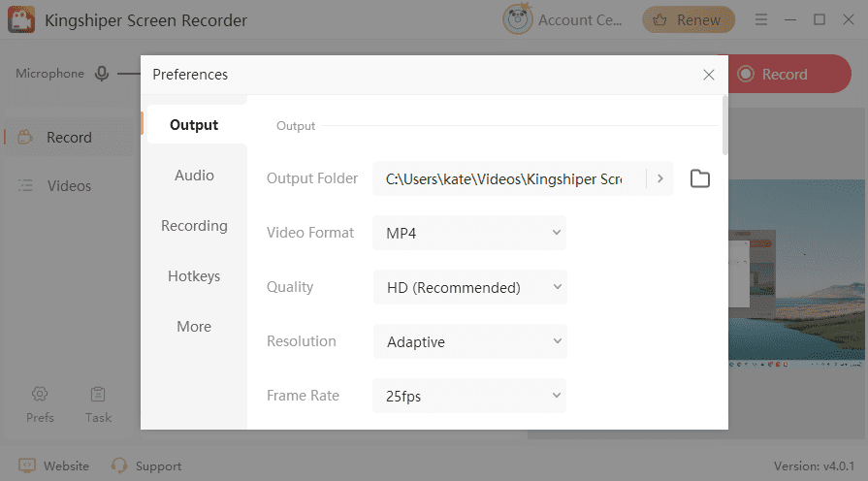Viewport: 868px width, 481px height.
Task: Click the Renew button
Action: coord(689,19)
